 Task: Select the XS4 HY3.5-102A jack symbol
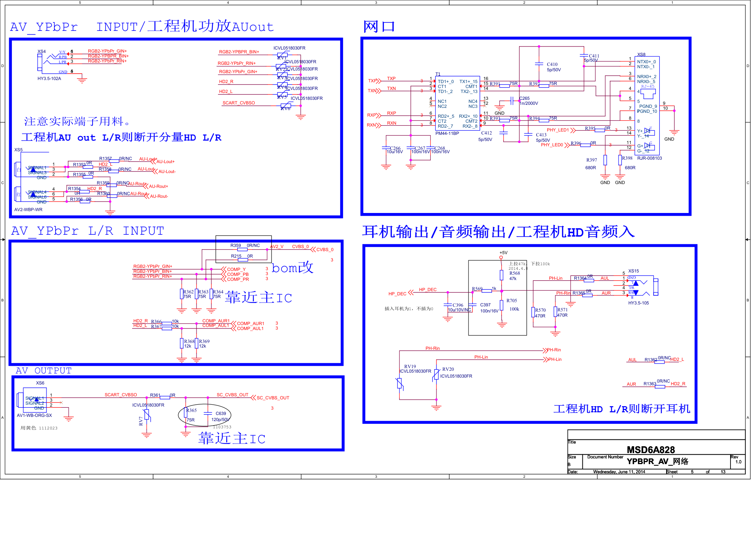coord(40,62)
